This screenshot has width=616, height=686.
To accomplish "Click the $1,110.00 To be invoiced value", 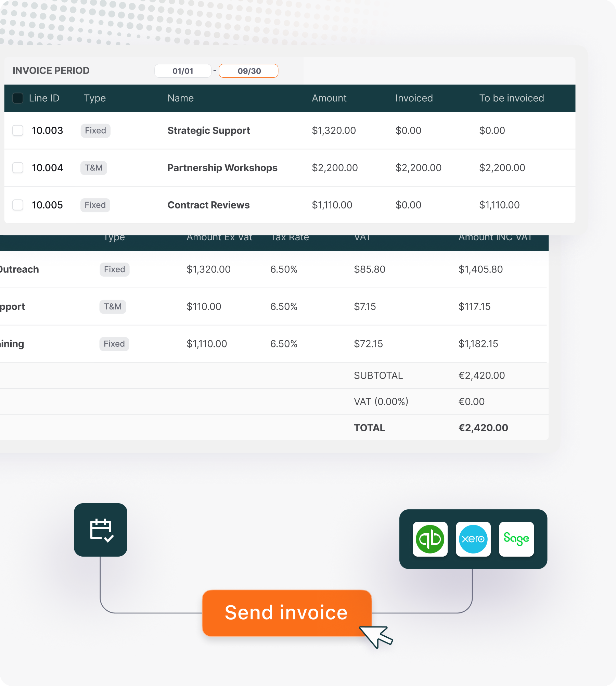I will [499, 205].
